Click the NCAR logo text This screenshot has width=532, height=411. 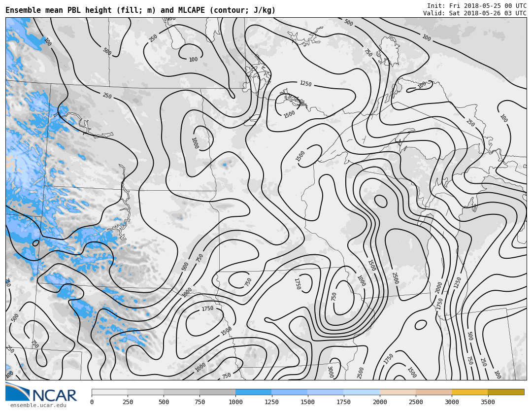[54, 395]
